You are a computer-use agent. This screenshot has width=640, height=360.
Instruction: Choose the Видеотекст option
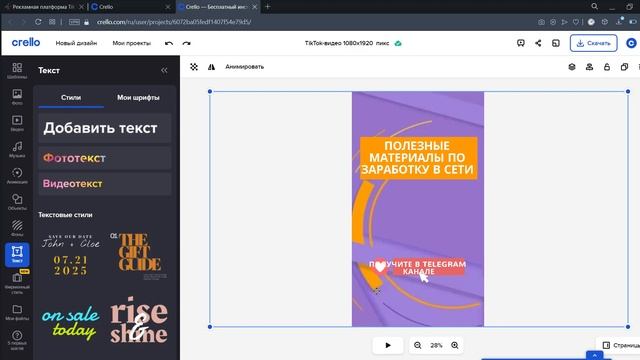coord(105,184)
